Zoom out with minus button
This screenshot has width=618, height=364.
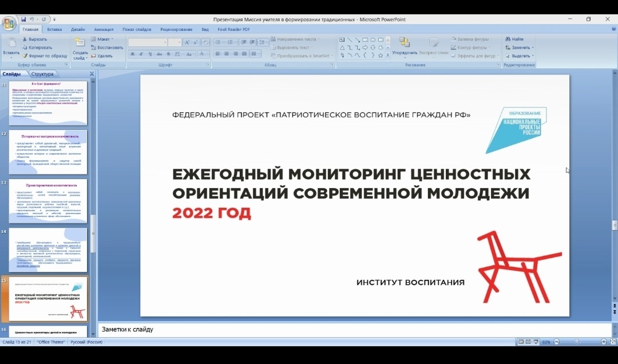pyautogui.click(x=557, y=342)
